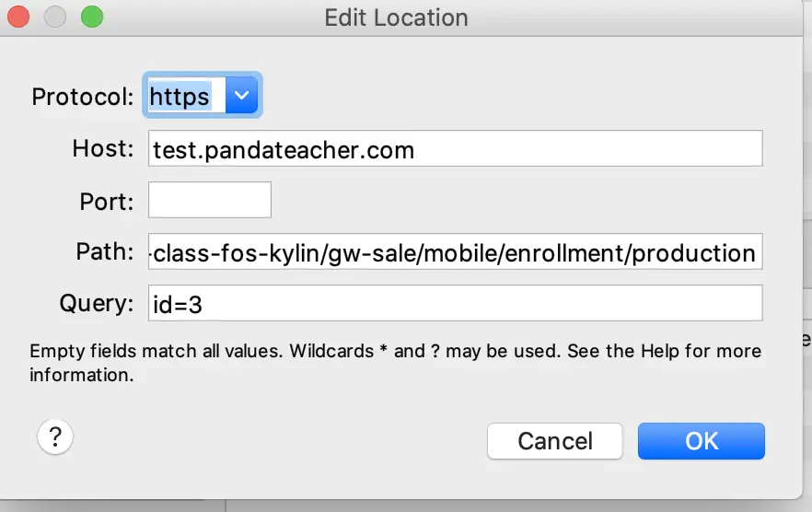Focus the empty Port input field
Screen dimensions: 812x512
coord(210,200)
